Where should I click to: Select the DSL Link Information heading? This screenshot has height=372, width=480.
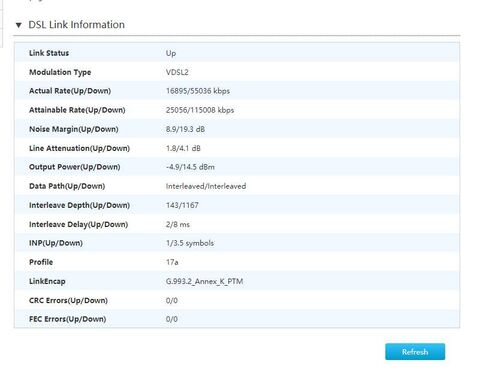(76, 25)
